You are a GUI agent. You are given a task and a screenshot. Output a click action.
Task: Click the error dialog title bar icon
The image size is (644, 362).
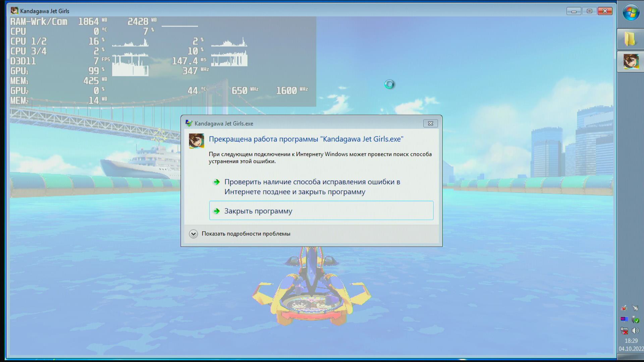point(189,123)
